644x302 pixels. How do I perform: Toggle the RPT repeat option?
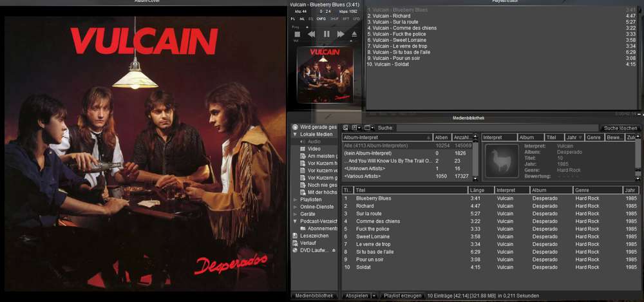346,19
